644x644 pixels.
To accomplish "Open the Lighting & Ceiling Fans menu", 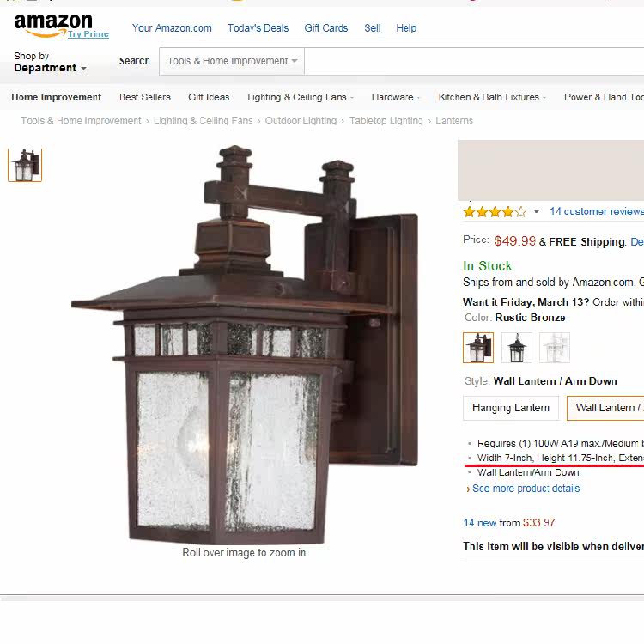I will [x=301, y=97].
